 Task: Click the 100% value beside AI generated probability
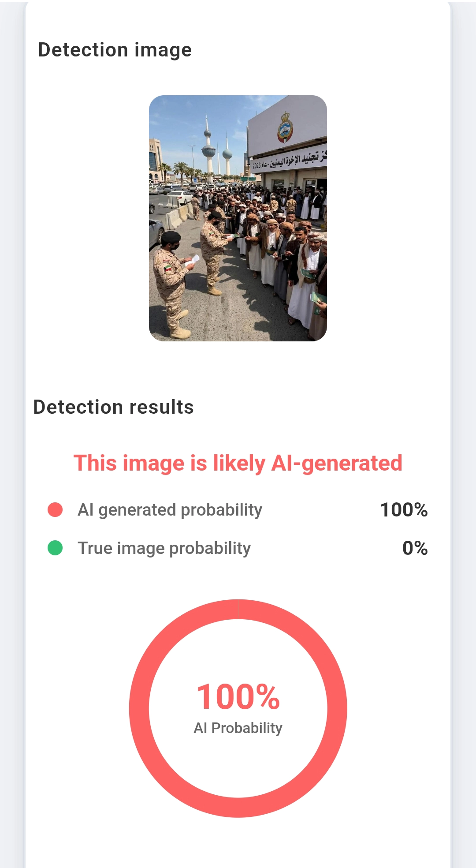404,510
